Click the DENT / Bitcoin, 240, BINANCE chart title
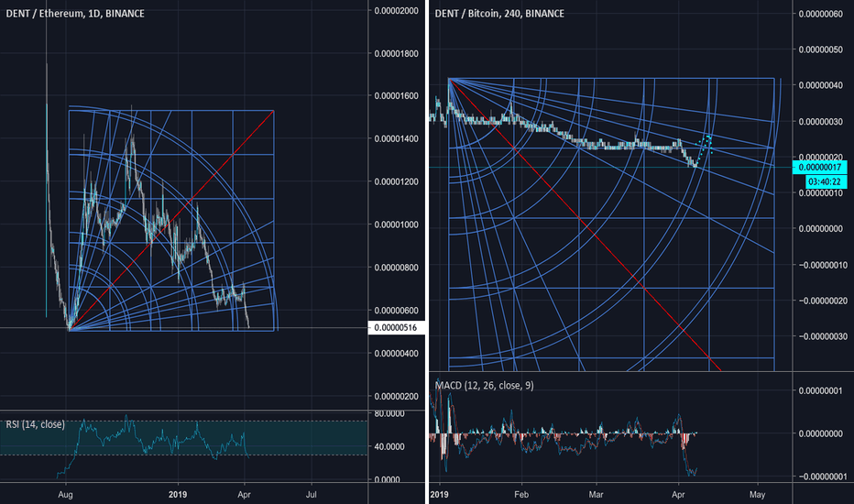 pyautogui.click(x=499, y=13)
